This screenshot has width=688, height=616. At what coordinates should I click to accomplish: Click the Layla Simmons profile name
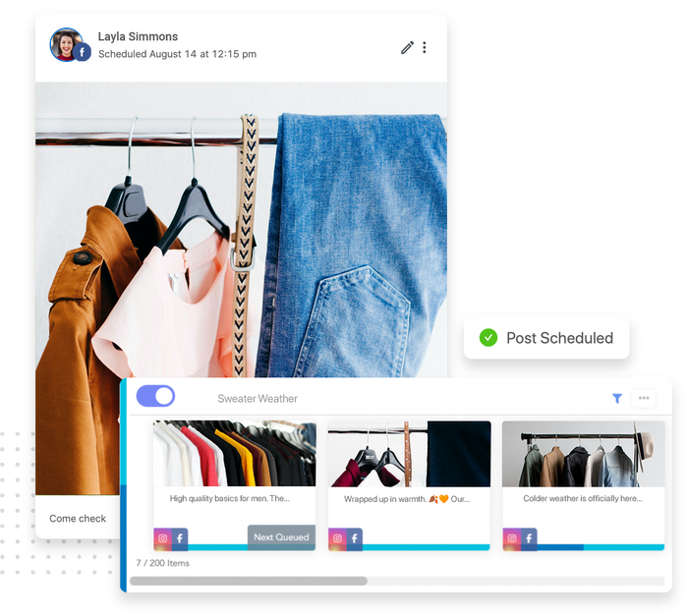tap(138, 37)
